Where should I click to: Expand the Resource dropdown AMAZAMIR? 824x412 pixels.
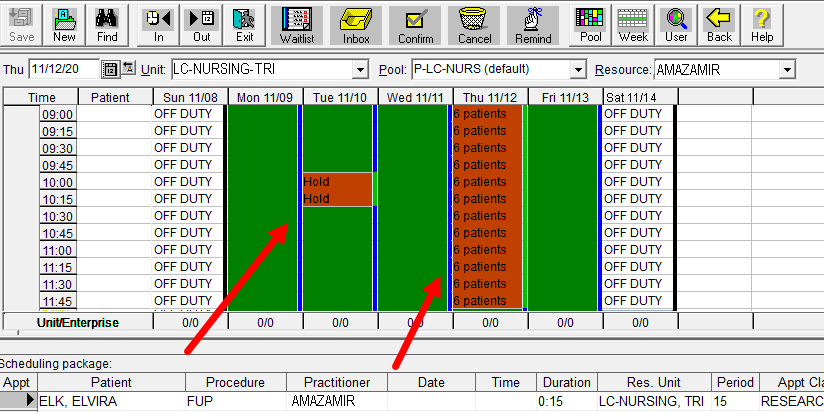pos(787,69)
